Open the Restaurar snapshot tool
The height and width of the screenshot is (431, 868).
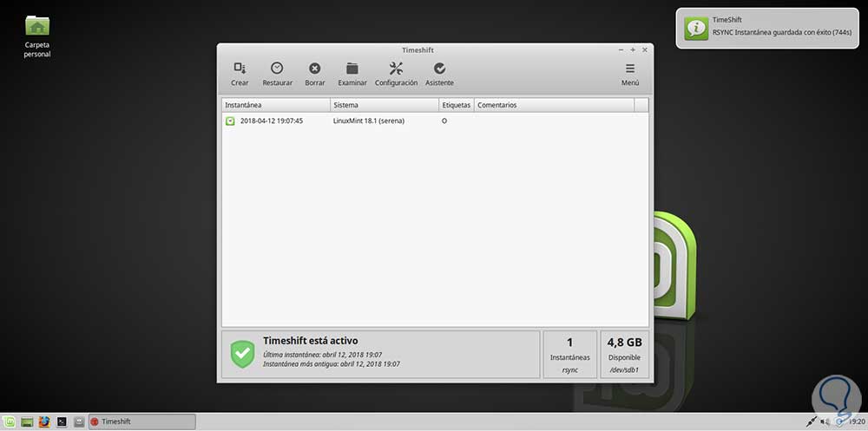pyautogui.click(x=278, y=74)
